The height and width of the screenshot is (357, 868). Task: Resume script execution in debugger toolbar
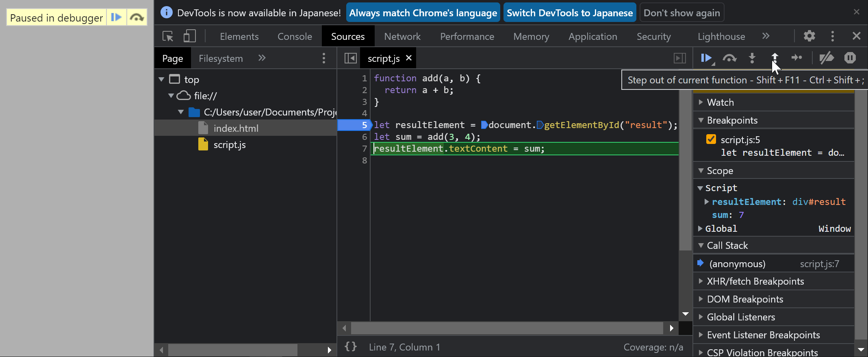pos(706,58)
